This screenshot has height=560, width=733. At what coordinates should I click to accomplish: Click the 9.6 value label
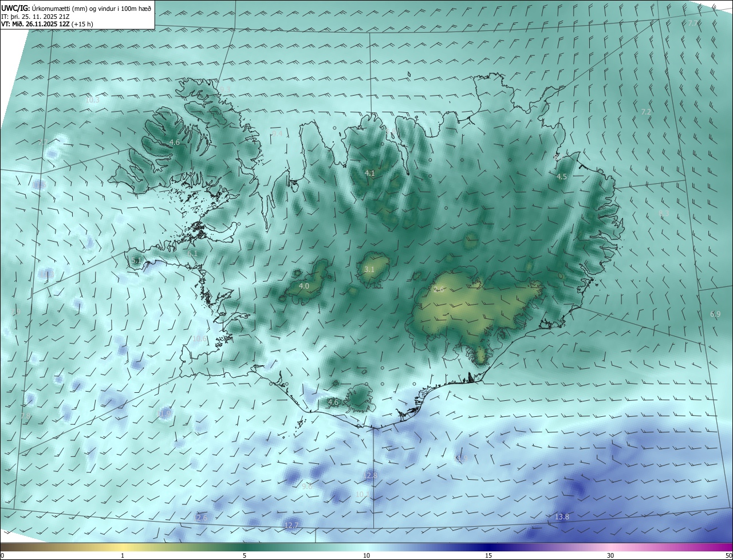307,486
